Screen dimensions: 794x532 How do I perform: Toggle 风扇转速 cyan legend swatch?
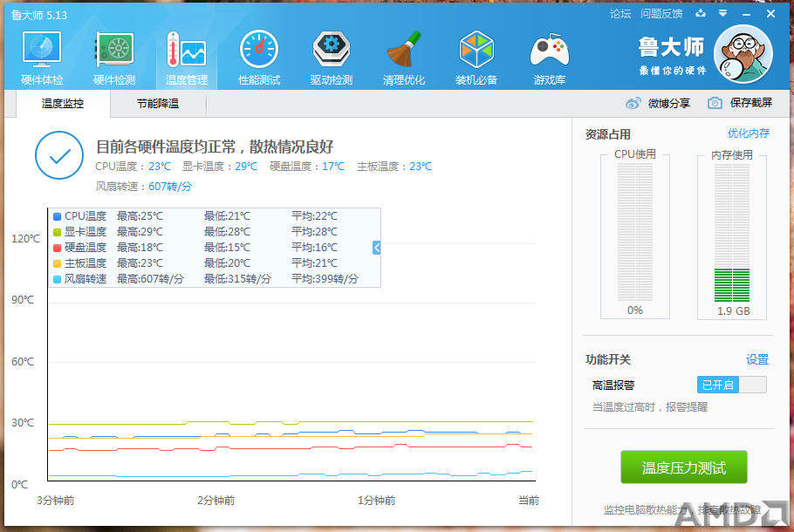(x=58, y=279)
